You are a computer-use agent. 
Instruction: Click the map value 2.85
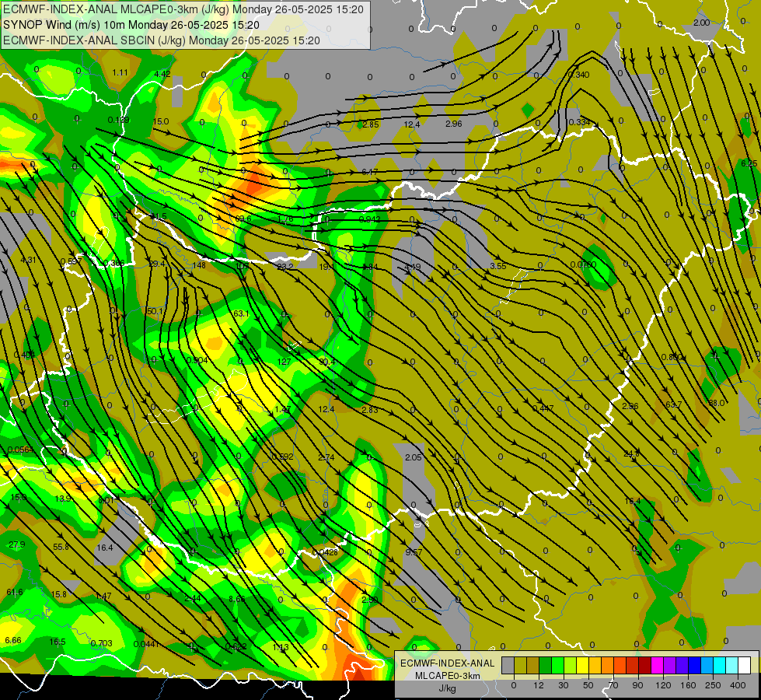click(371, 124)
